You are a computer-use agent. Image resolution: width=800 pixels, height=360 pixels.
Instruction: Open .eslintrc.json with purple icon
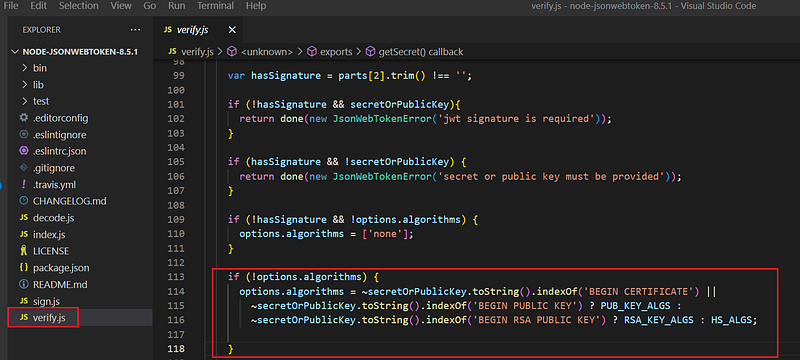point(53,151)
